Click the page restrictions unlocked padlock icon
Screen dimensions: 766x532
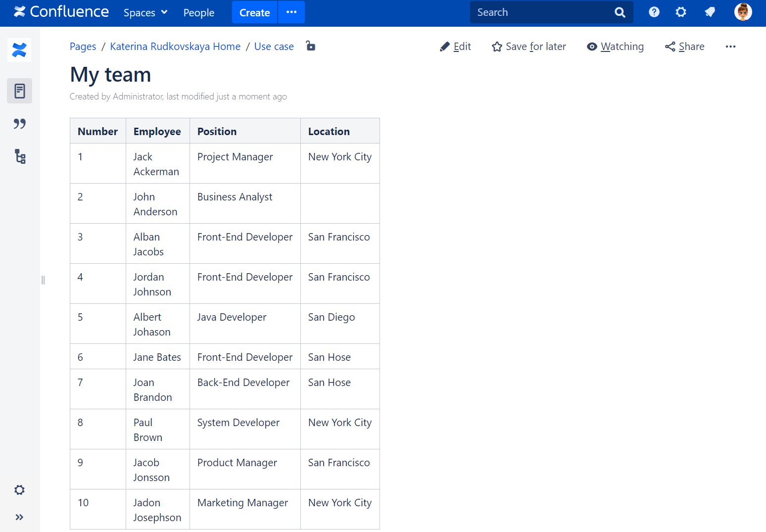pos(310,46)
